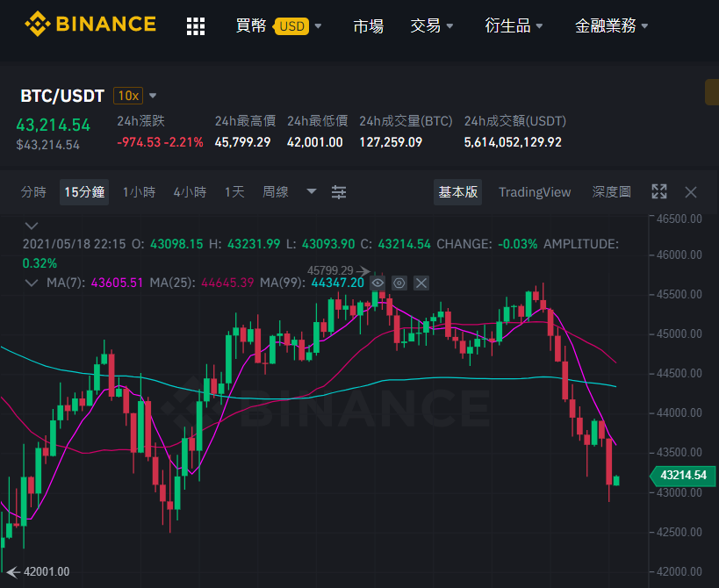Switch to 基本版 basic chart
This screenshot has width=719, height=588.
coord(457,192)
